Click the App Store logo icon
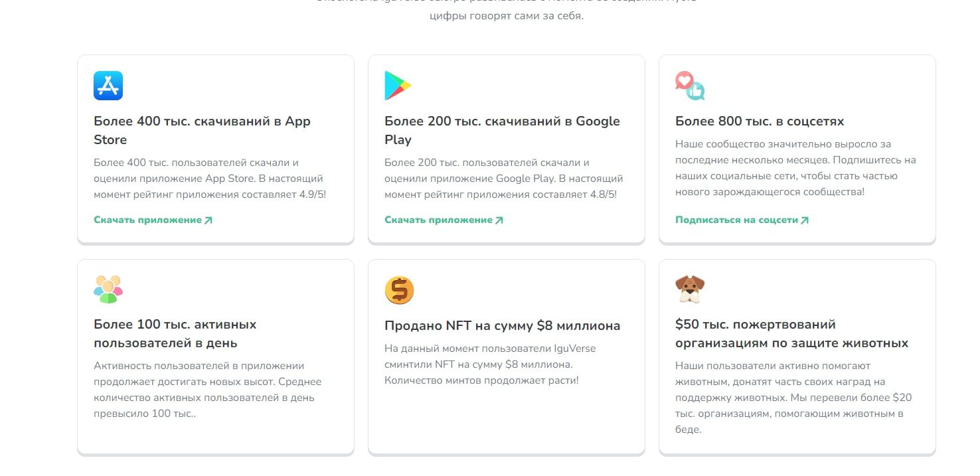The image size is (980, 476). [108, 86]
